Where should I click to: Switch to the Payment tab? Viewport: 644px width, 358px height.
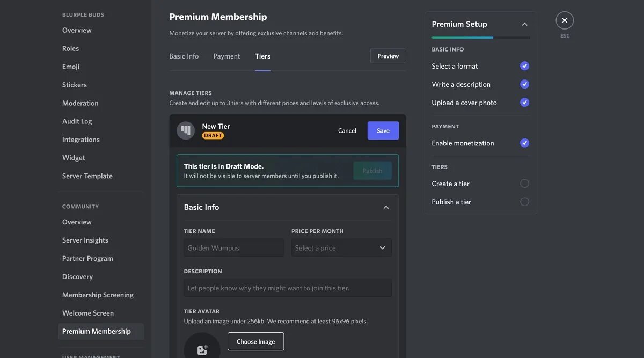coord(226,56)
